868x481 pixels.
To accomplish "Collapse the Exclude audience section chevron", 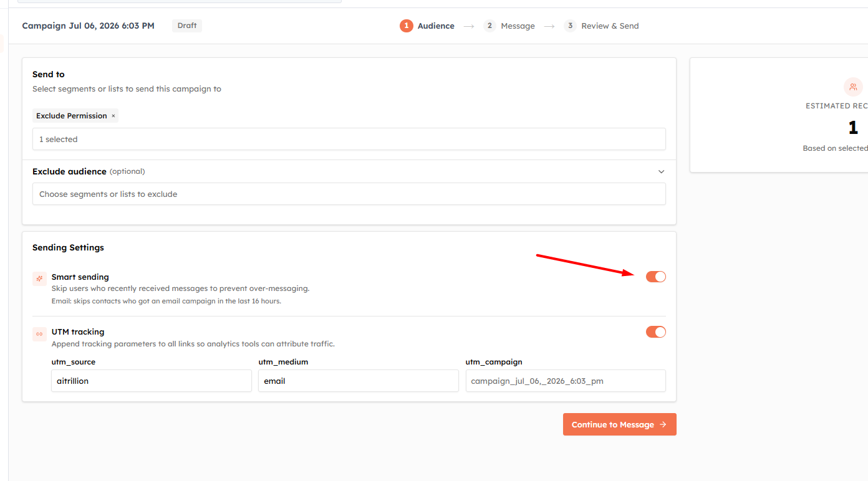I will [662, 171].
